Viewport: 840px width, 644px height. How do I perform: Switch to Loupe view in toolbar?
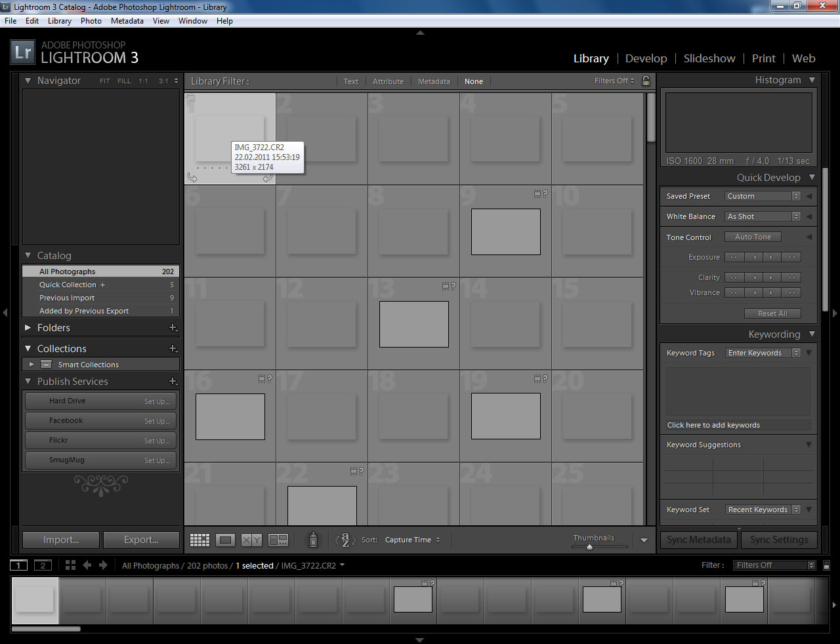pyautogui.click(x=225, y=540)
